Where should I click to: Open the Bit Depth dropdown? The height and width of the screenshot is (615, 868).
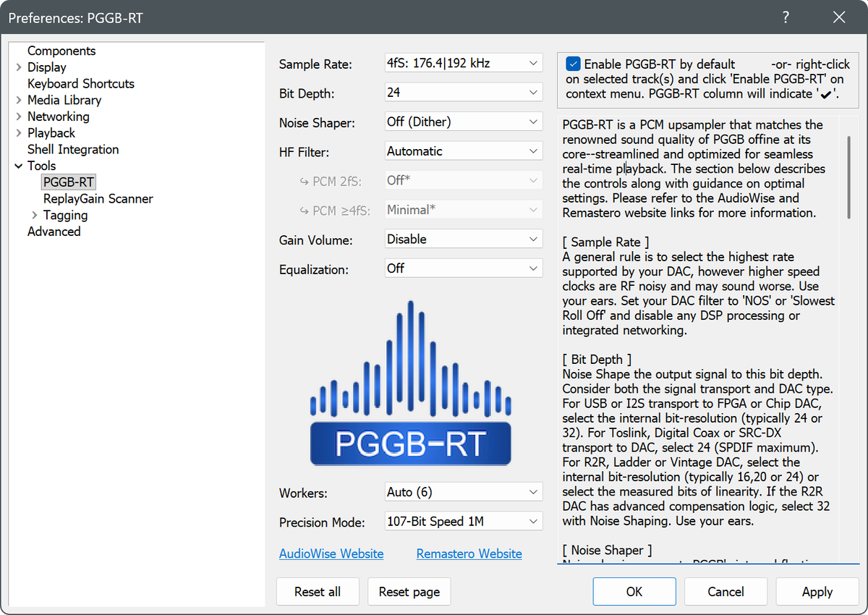point(463,93)
